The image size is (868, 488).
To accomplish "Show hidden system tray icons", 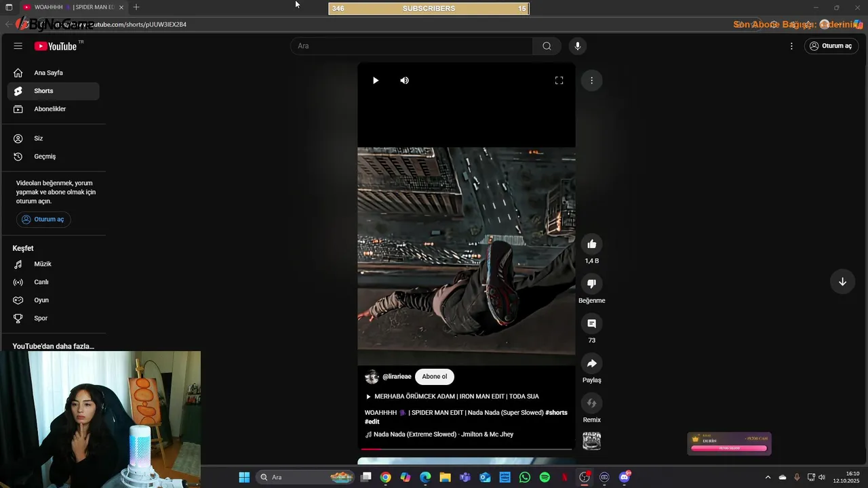I will [x=768, y=477].
